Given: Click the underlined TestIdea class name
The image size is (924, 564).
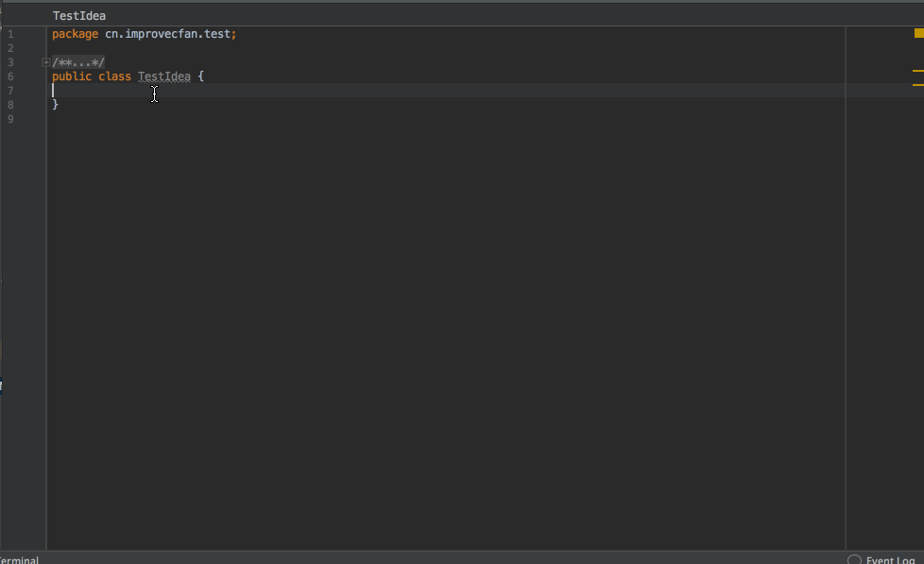Looking at the screenshot, I should (x=164, y=77).
